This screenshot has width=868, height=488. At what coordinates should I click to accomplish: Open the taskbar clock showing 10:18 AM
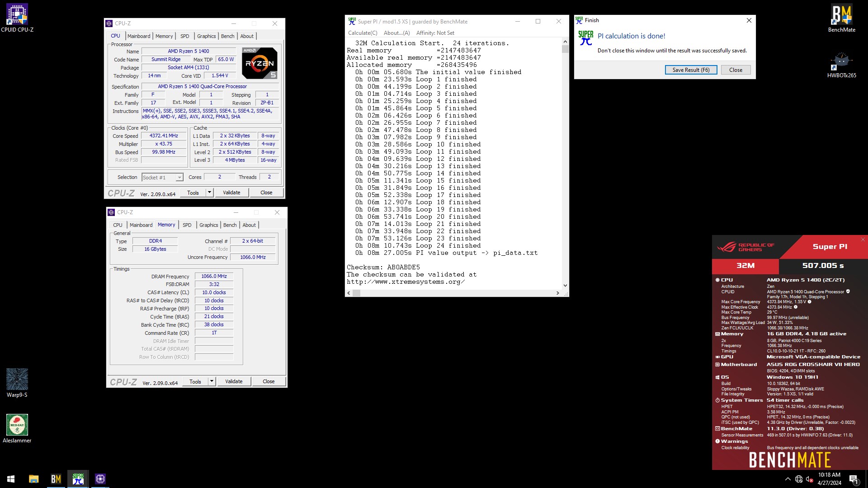(x=829, y=479)
